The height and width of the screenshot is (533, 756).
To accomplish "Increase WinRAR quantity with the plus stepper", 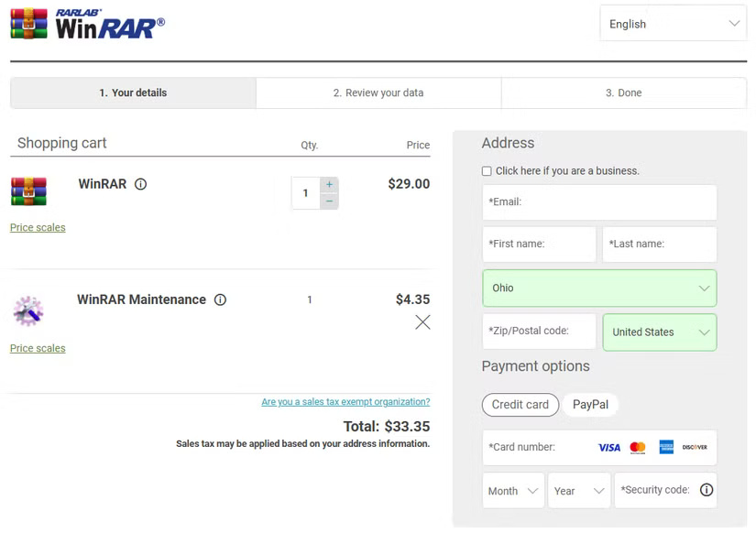I will tap(327, 183).
